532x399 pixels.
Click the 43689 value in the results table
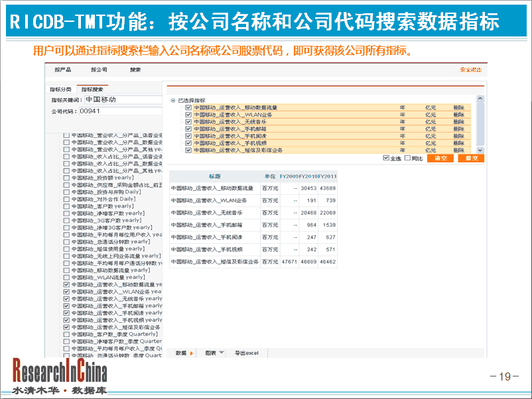[x=328, y=188]
